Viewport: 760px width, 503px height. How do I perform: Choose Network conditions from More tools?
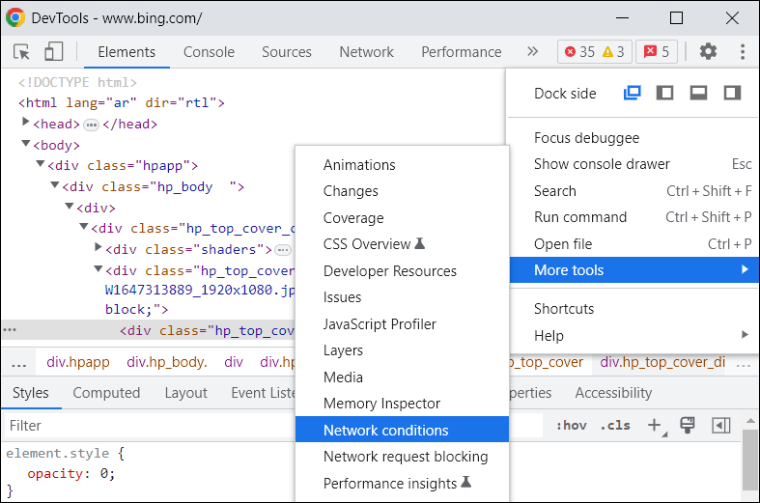point(402,429)
